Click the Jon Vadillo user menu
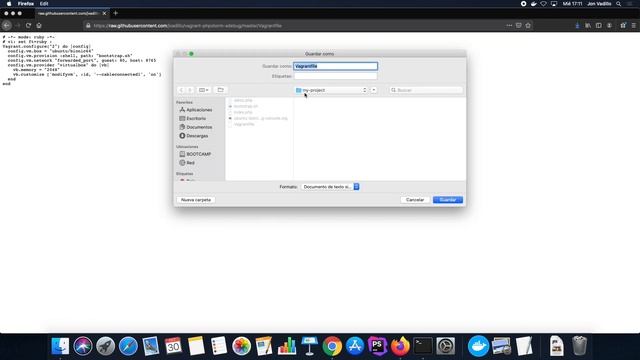Viewport: 640px width, 360px height. pyautogui.click(x=599, y=4)
